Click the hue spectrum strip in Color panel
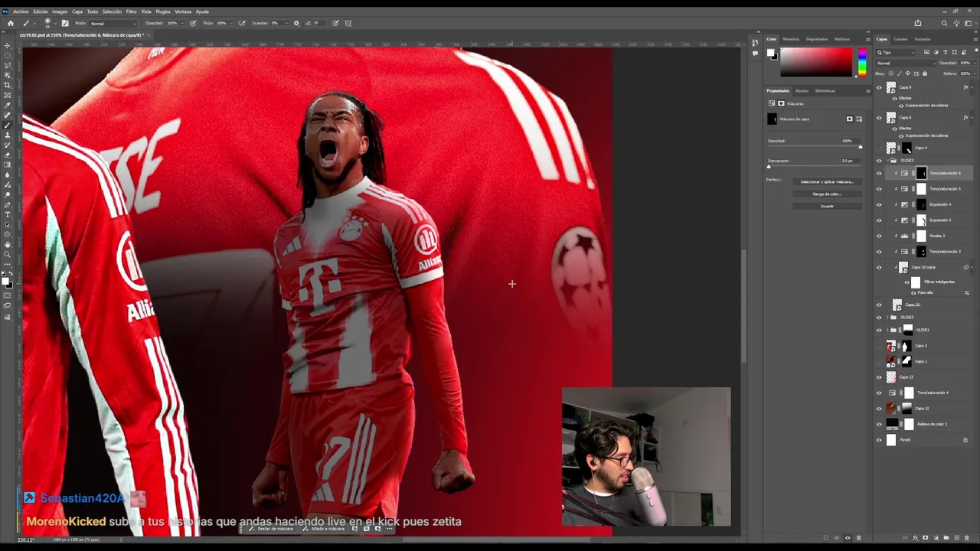980x551 pixels. click(x=861, y=62)
